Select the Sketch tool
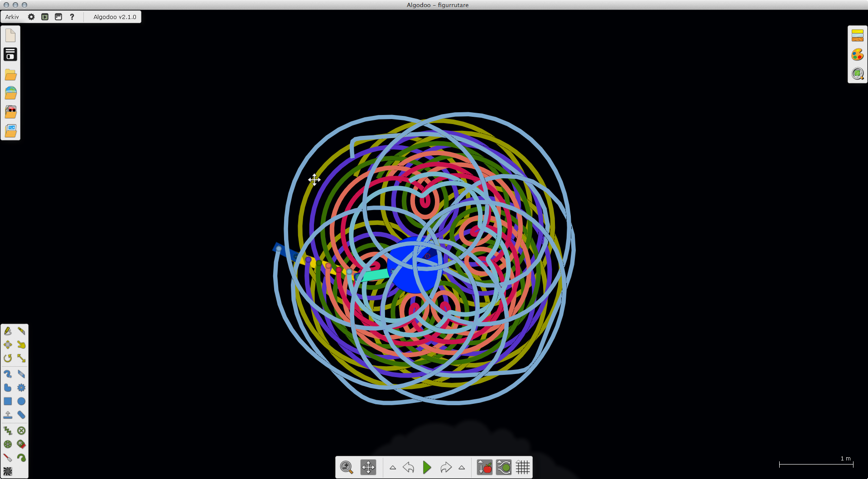 8,331
